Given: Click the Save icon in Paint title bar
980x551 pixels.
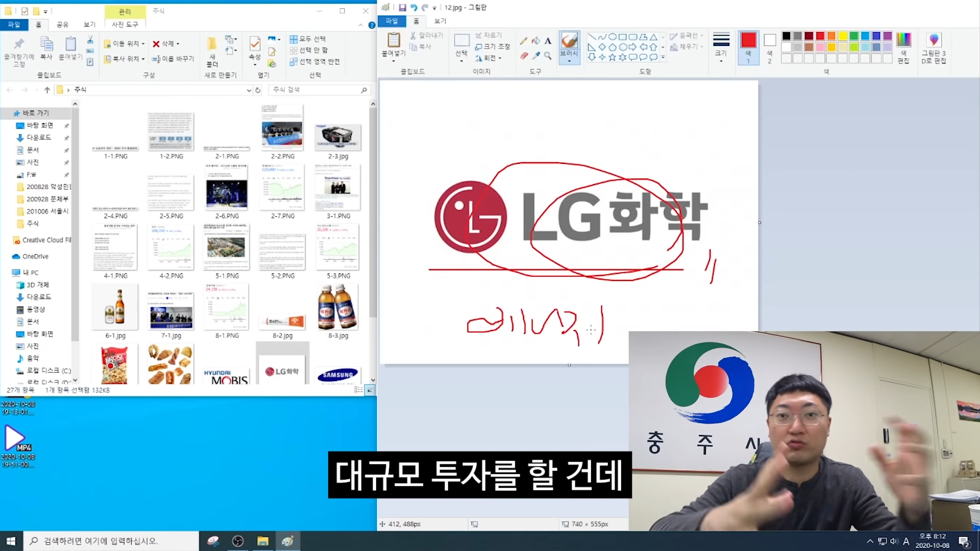Looking at the screenshot, I should click(402, 8).
